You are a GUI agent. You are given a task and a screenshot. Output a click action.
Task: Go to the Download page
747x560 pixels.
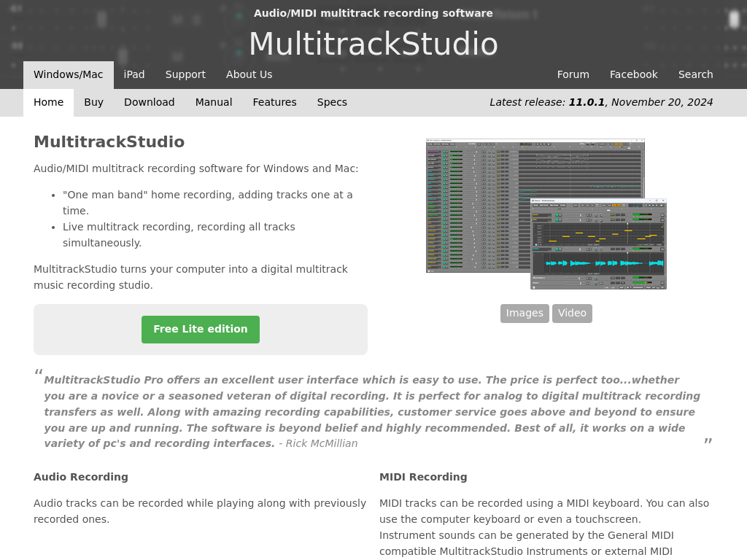[149, 102]
